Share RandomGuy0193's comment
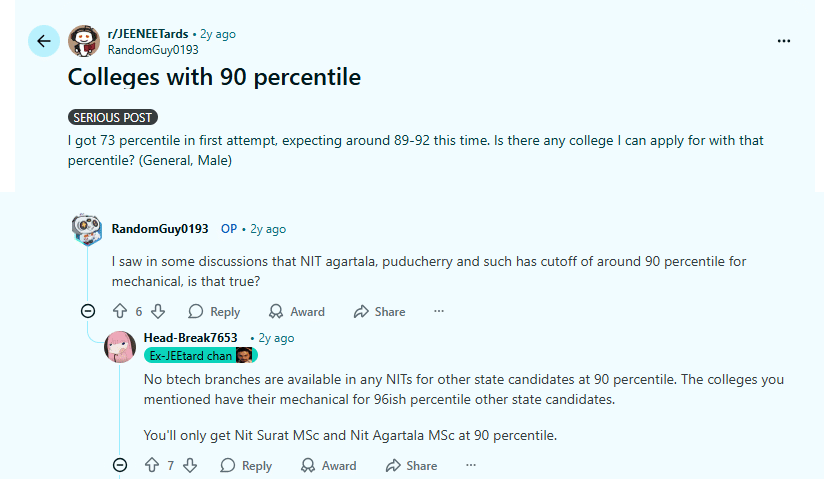The width and height of the screenshot is (828, 486). coord(379,311)
